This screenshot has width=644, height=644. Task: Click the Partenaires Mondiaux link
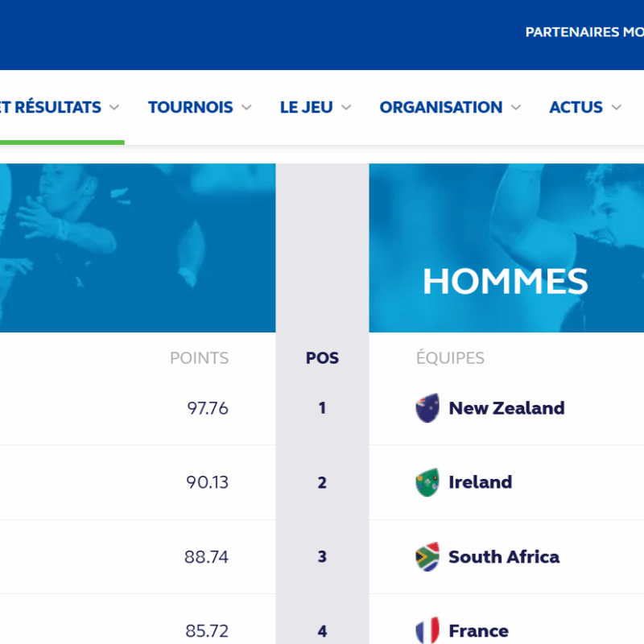[x=584, y=32]
